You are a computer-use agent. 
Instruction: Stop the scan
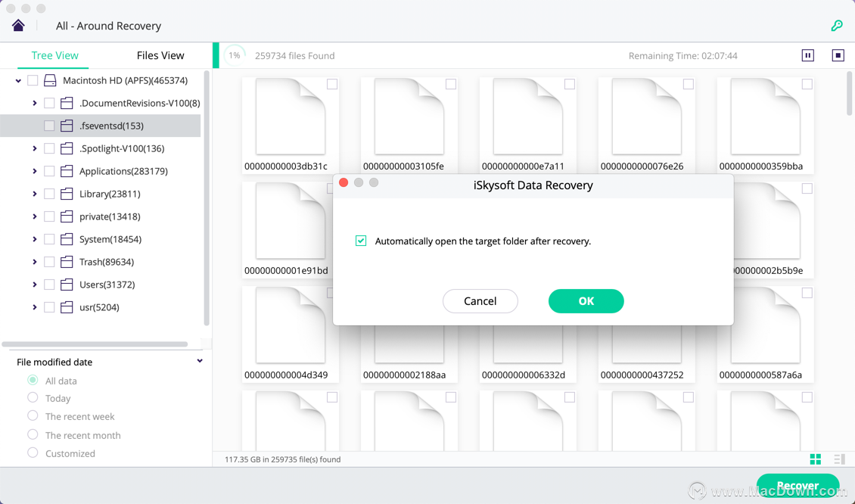coord(838,56)
